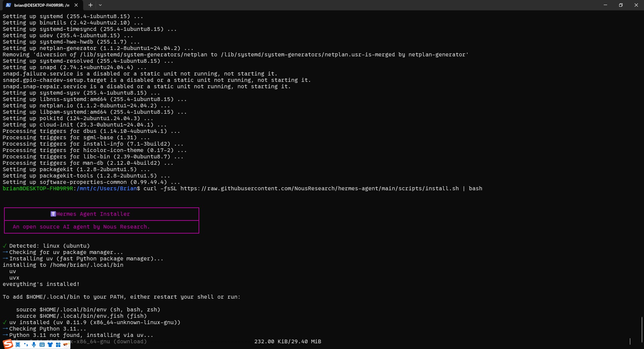Toggle Sogou punctuation mode

pyautogui.click(x=26, y=345)
